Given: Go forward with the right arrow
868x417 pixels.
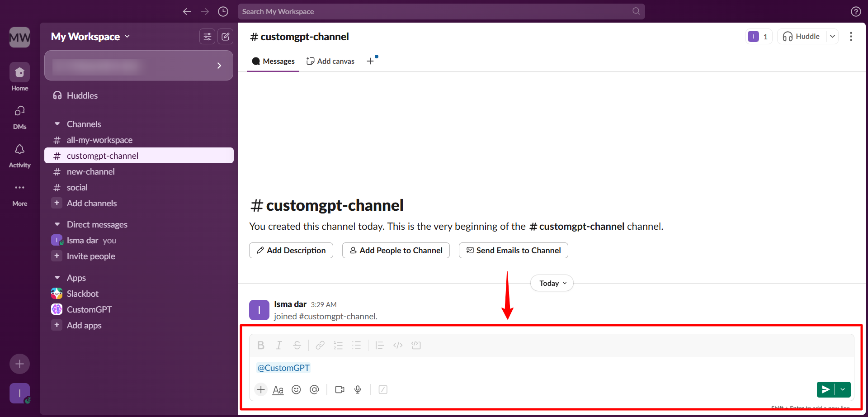Looking at the screenshot, I should point(205,11).
